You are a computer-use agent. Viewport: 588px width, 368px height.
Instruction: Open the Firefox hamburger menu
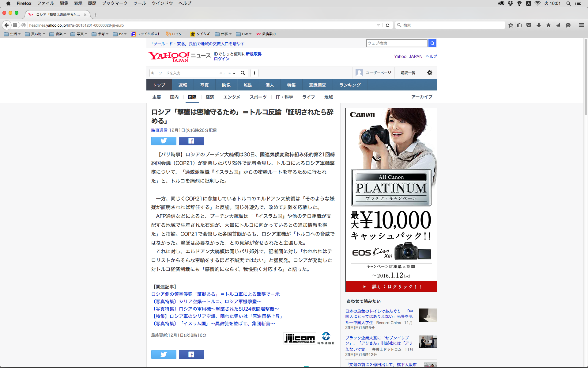581,25
